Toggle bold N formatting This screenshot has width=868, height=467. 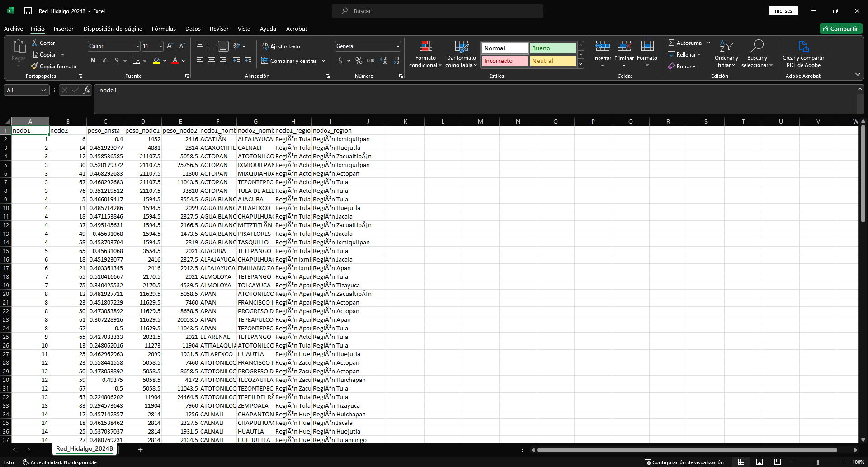coord(93,61)
